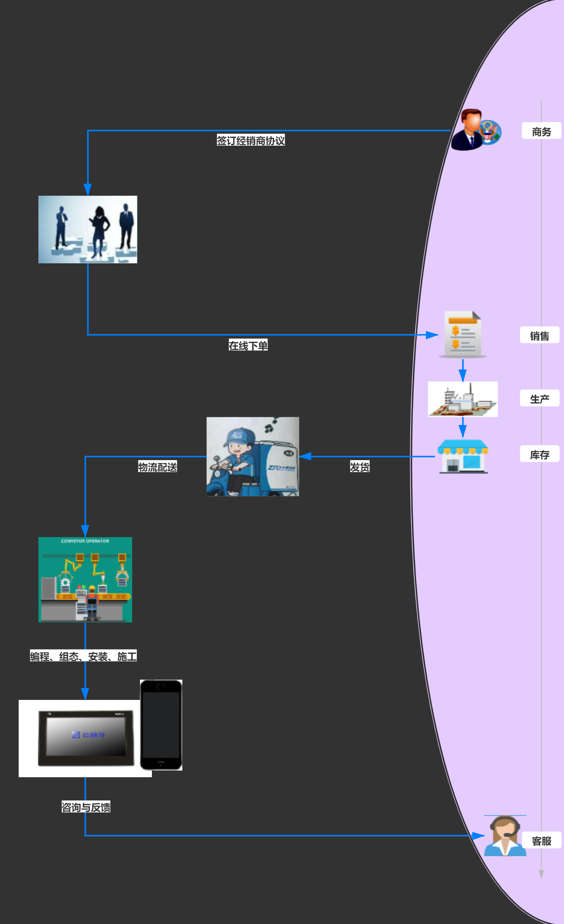Image resolution: width=564 pixels, height=924 pixels.
Task: Click the three business silhouettes picture
Action: [x=88, y=229]
